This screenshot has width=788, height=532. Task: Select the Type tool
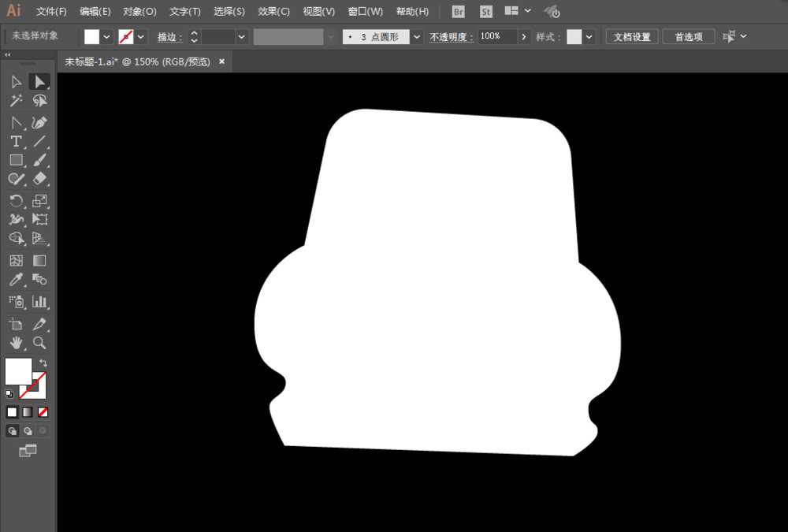pos(16,142)
